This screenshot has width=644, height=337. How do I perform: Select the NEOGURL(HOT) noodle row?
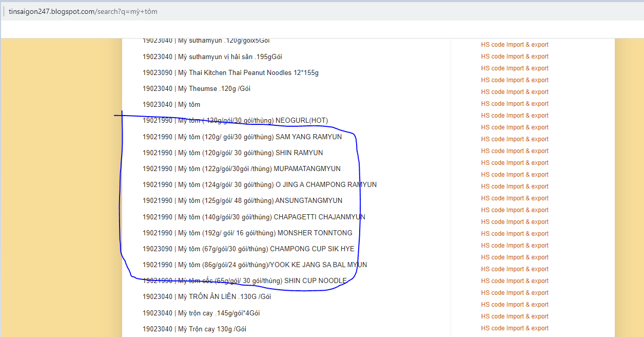pos(235,121)
